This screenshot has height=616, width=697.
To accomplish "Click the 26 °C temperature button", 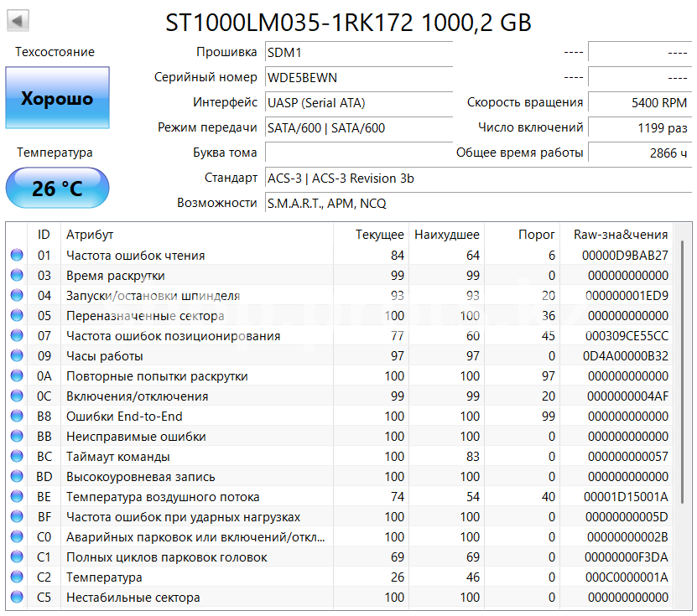I will point(57,189).
